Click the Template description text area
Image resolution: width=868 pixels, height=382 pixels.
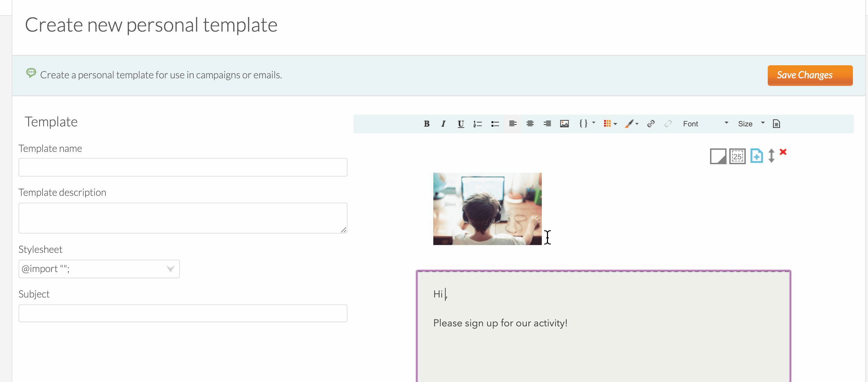click(x=183, y=218)
